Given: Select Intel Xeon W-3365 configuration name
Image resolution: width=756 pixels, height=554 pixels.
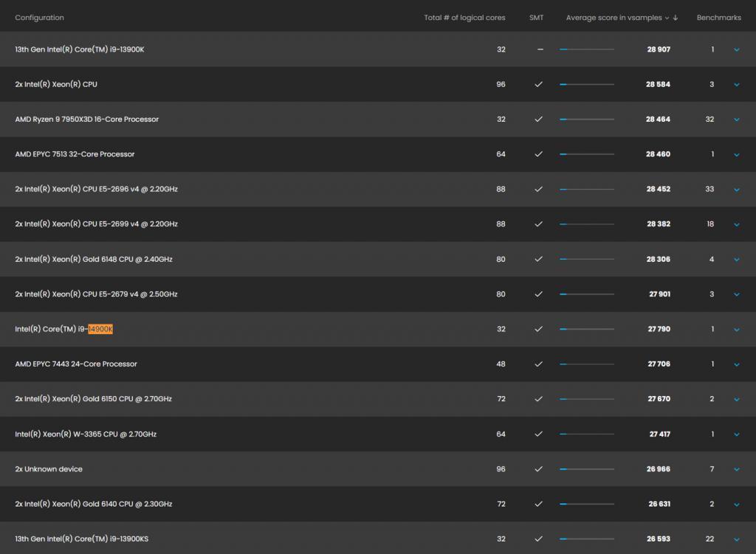Looking at the screenshot, I should [86, 434].
